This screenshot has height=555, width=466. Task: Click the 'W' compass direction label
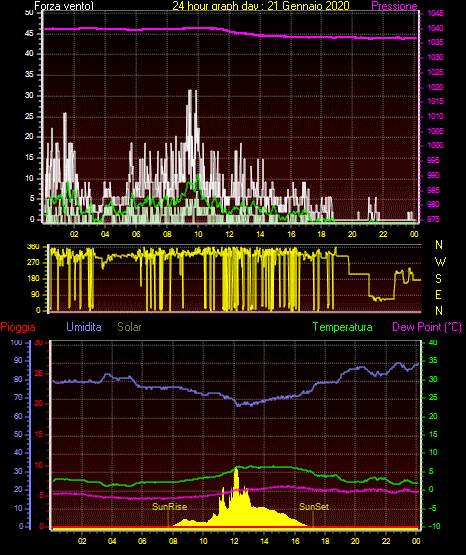(x=440, y=262)
